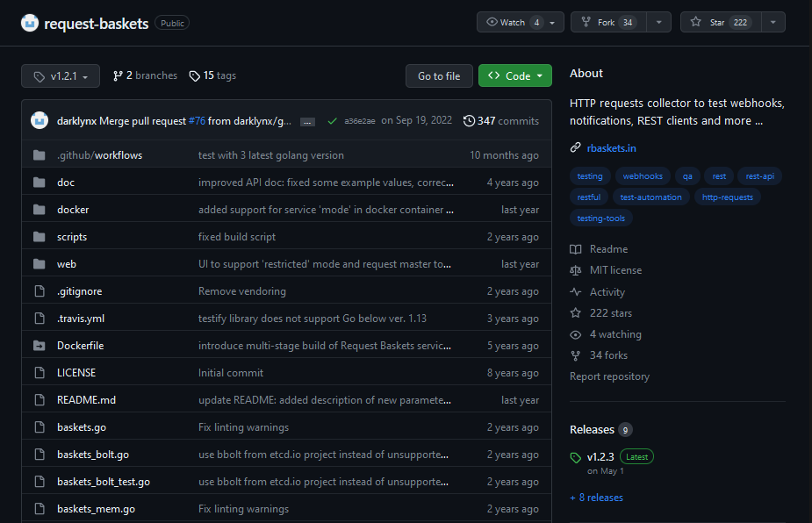
Task: Open the README.md file
Action: (x=86, y=400)
